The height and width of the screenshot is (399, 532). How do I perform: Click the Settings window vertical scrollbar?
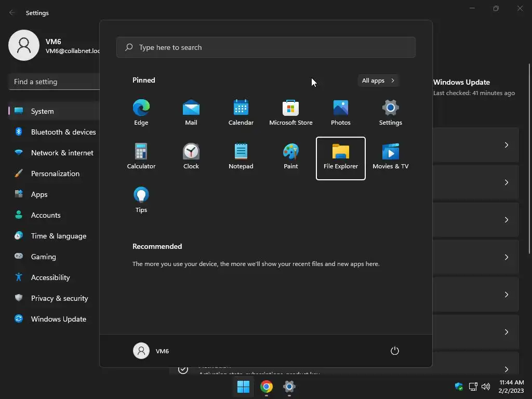(x=529, y=158)
